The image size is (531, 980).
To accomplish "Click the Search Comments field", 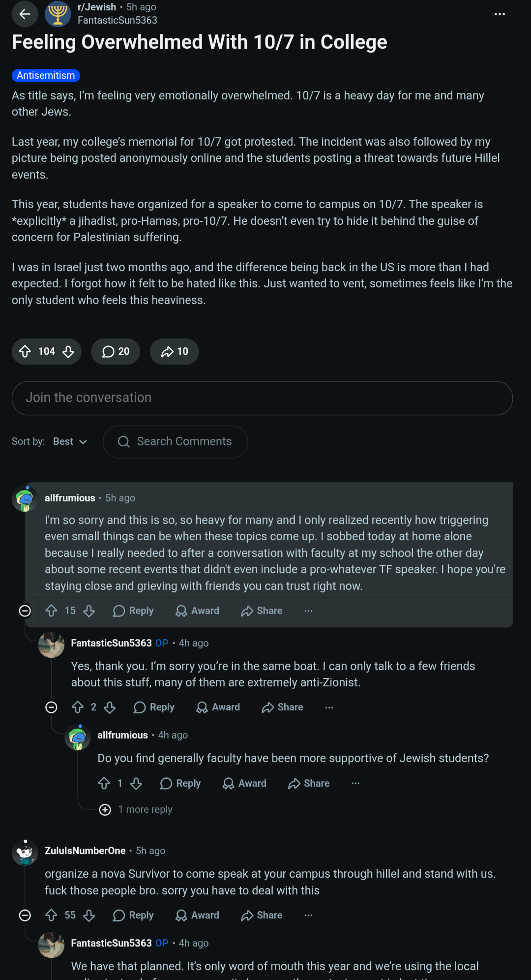I will pos(175,441).
